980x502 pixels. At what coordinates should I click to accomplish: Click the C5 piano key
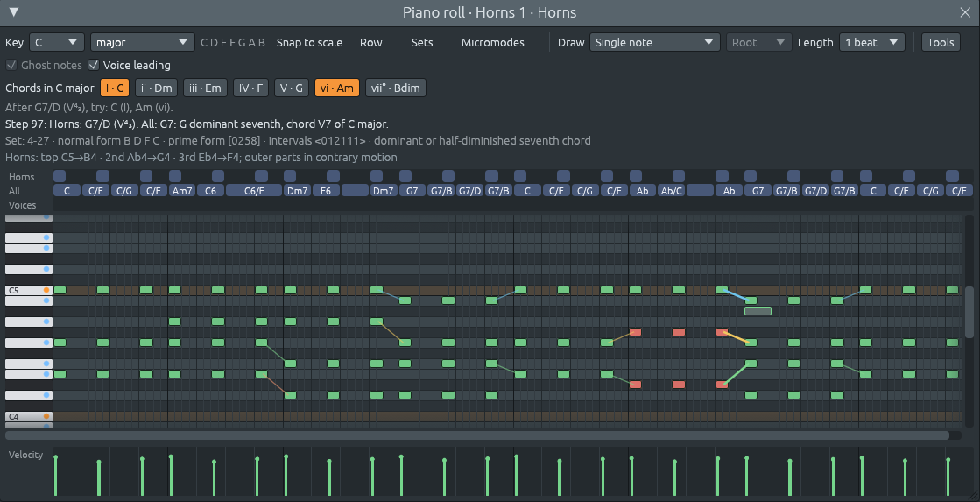(x=28, y=290)
